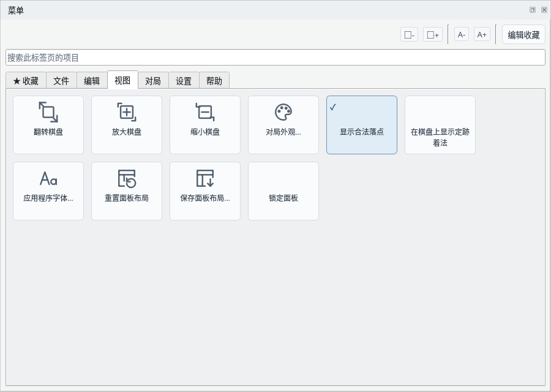Toggle 在棋盘上显示定跡着法 option
Screen dimensions: 551x392
coord(440,125)
